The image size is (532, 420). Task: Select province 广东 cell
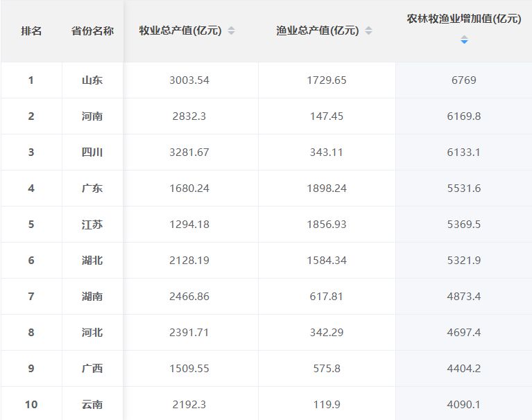coord(92,188)
